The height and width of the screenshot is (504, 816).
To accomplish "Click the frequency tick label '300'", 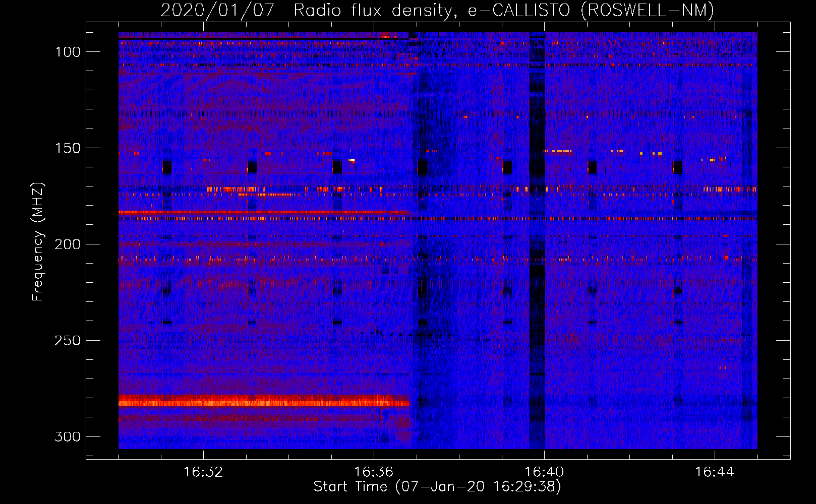I will [x=68, y=436].
